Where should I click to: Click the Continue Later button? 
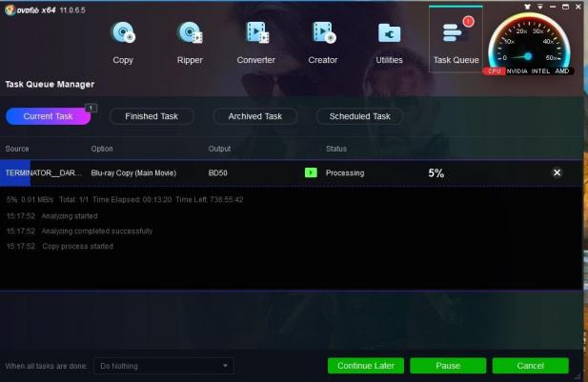tap(366, 366)
